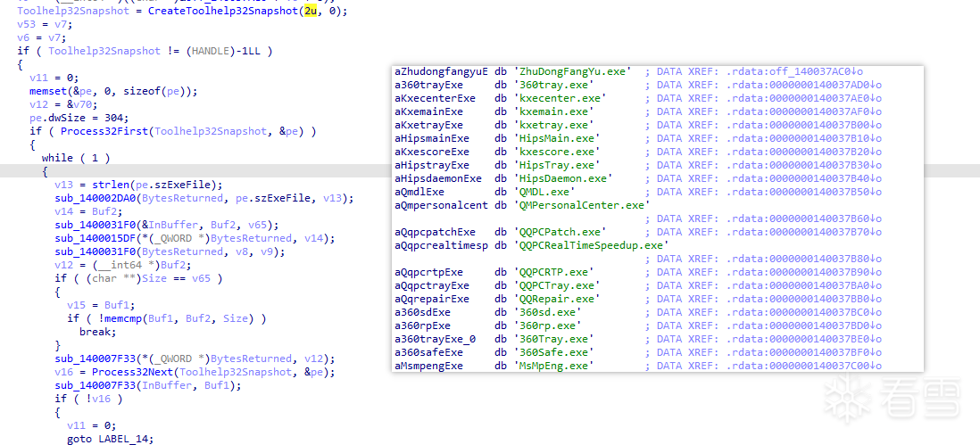Screen dimensions: 980x445
Task: Click the line v6 = v7;
Action: (42, 37)
